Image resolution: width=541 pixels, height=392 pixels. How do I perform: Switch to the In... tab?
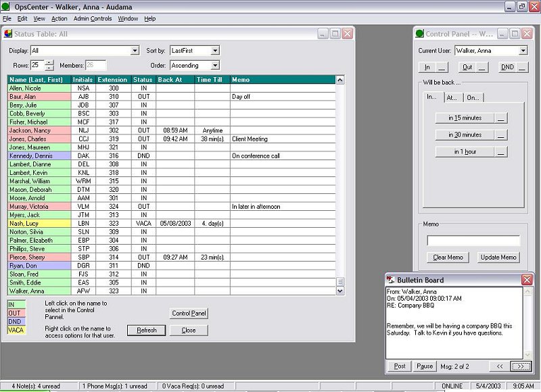[433, 97]
